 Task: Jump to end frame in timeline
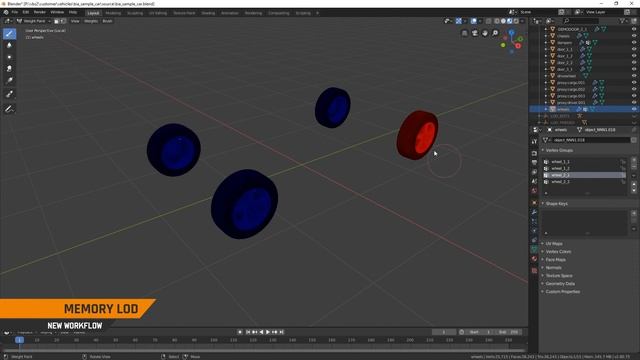[x=282, y=332]
